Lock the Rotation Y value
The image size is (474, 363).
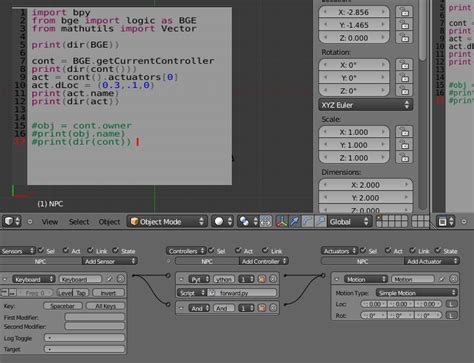[404, 78]
